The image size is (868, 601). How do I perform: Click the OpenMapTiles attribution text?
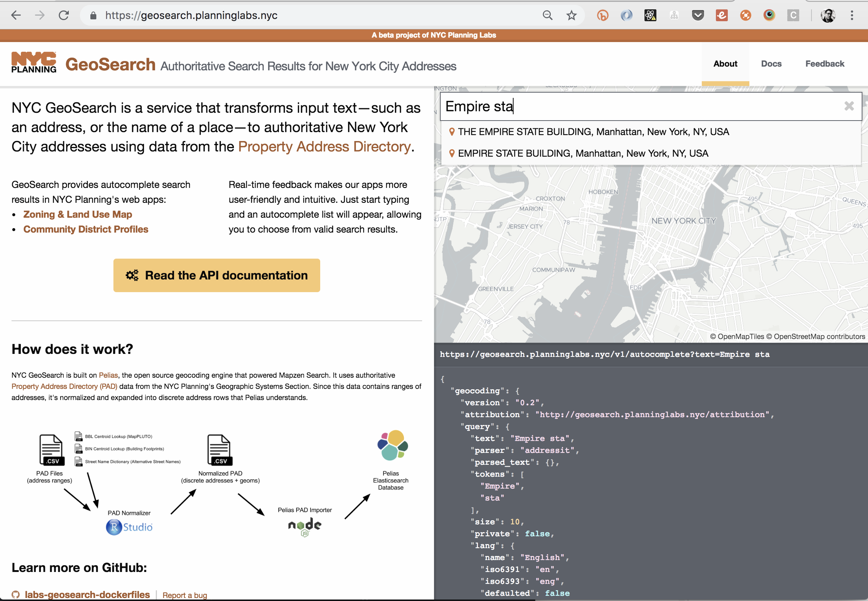click(737, 337)
